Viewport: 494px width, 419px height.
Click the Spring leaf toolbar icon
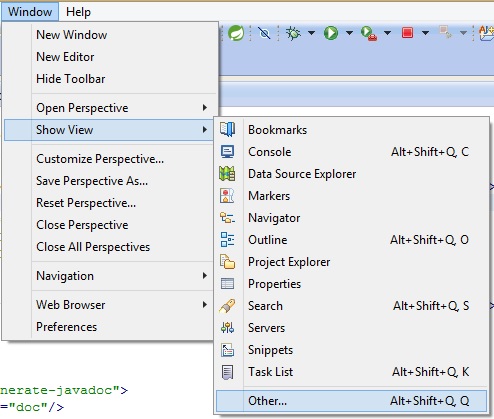tap(236, 33)
